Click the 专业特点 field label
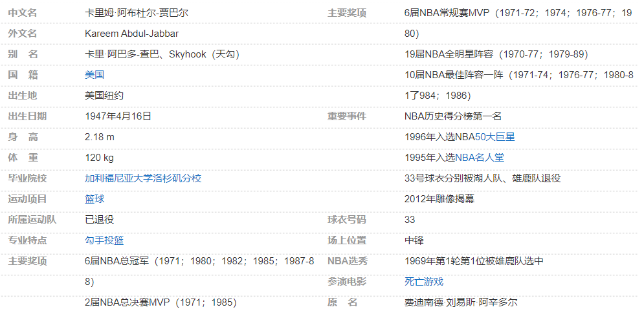Image resolution: width=644 pixels, height=316 pixels. [x=28, y=240]
